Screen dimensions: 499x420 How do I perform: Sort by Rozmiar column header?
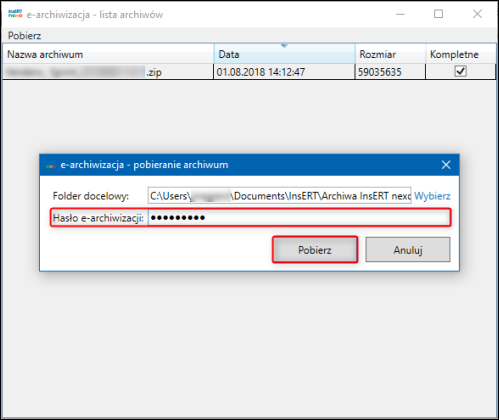(x=390, y=54)
